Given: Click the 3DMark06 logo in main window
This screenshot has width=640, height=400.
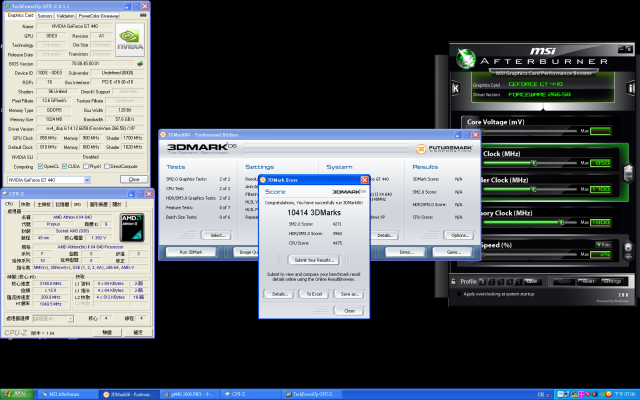Looking at the screenshot, I should pos(202,148).
